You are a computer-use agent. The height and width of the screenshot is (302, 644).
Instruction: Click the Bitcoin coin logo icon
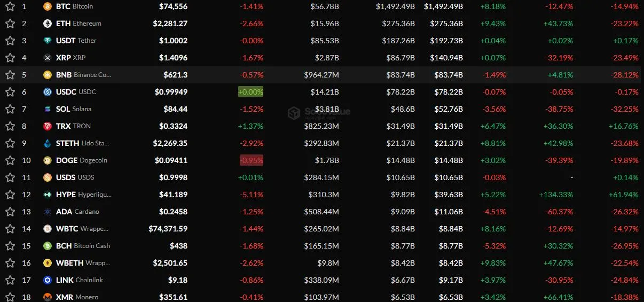[48, 6]
